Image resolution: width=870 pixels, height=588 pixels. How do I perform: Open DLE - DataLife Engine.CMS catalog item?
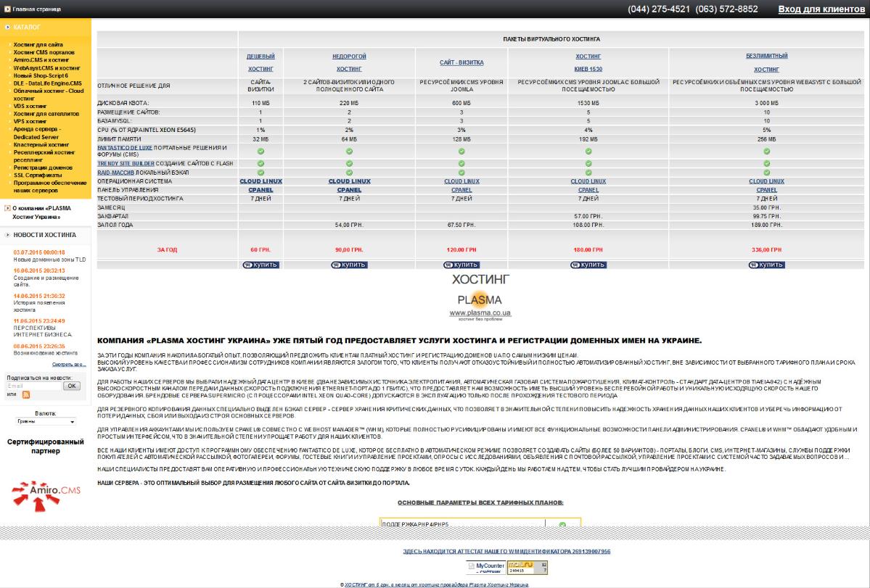click(48, 83)
